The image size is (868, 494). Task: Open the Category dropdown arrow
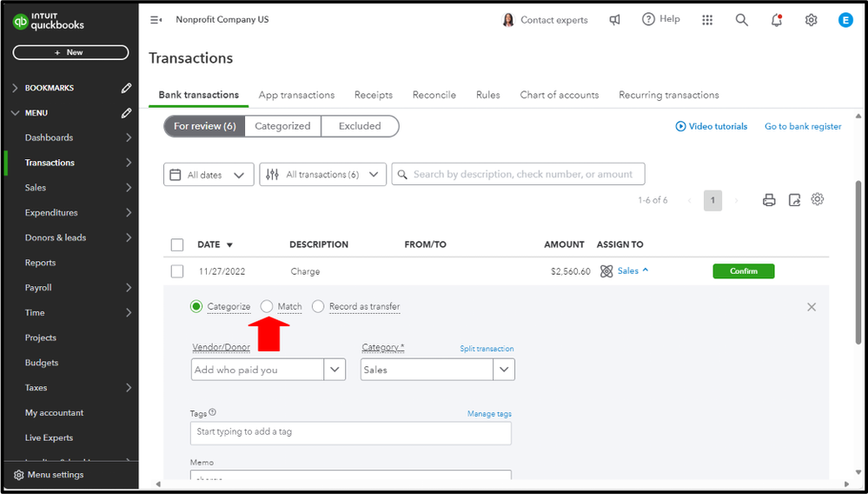(x=504, y=370)
